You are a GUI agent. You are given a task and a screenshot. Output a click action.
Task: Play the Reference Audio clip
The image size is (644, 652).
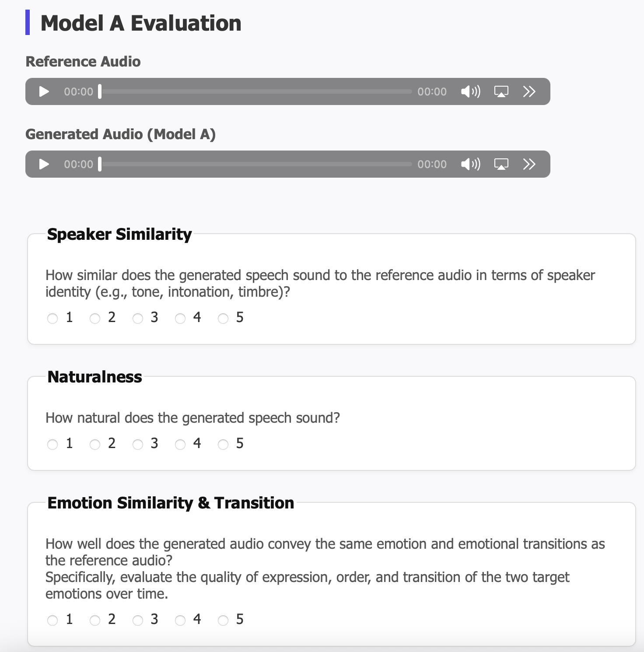(x=44, y=91)
